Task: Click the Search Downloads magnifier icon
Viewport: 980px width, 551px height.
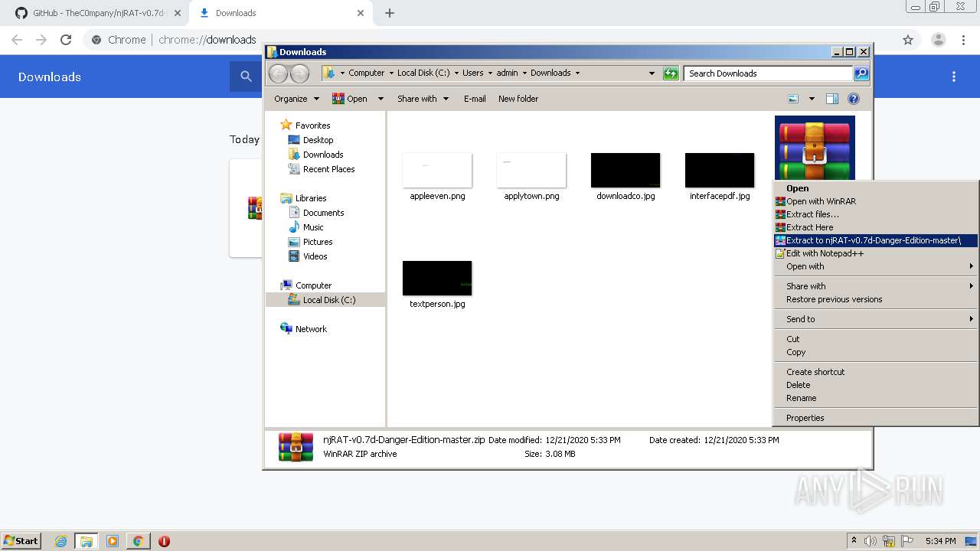Action: [x=861, y=73]
